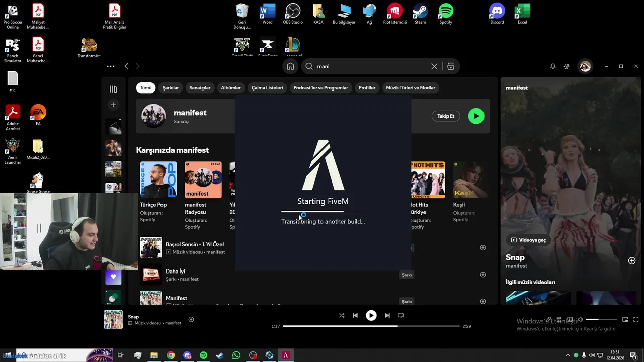
Task: Open the manifest Radyosu playlist card
Action: (203, 195)
